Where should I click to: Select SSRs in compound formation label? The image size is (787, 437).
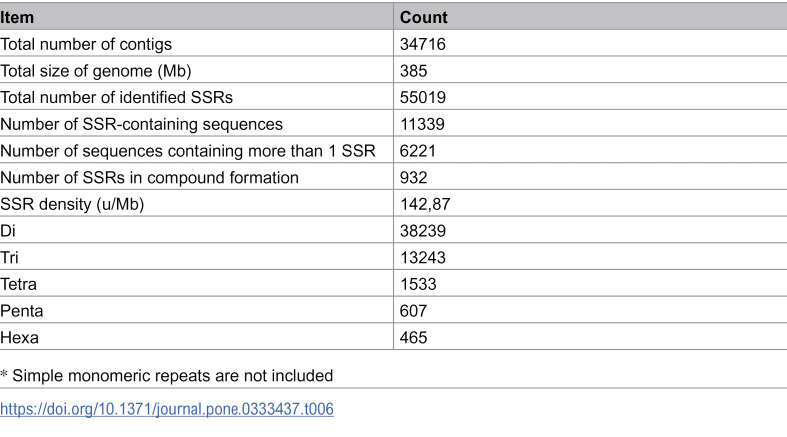click(x=150, y=178)
